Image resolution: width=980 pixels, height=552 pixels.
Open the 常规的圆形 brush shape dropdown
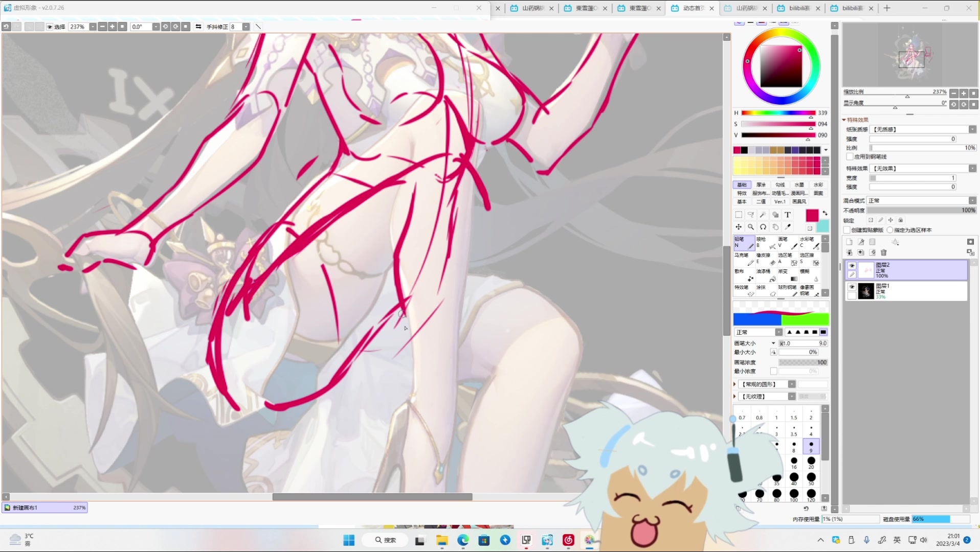(792, 384)
